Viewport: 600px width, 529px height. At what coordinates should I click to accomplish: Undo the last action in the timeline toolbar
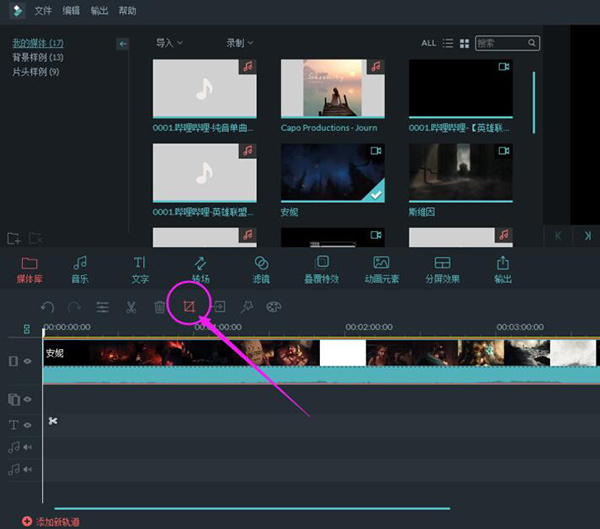[47, 307]
